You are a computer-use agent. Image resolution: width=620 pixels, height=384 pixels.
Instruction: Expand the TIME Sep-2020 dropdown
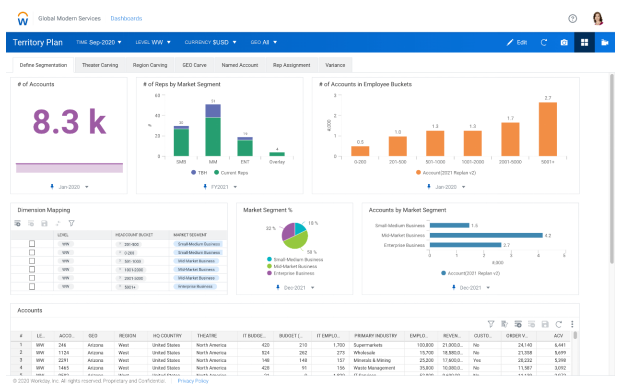point(99,42)
